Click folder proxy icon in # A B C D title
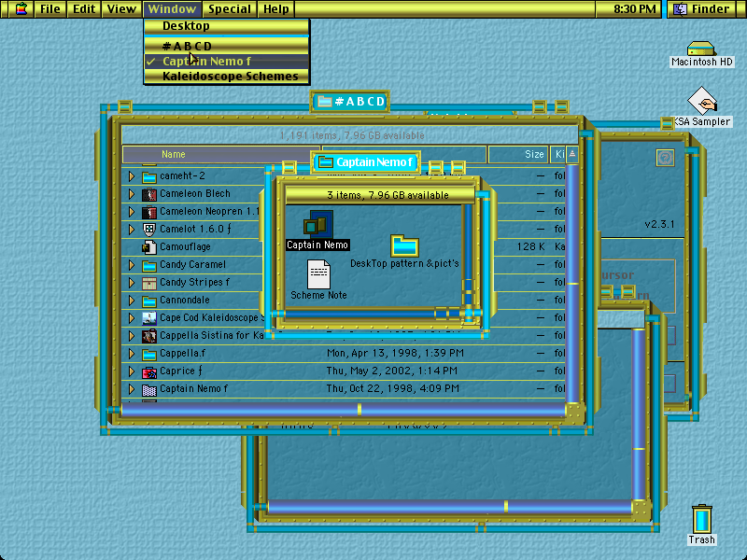Image resolution: width=747 pixels, height=560 pixels. click(x=324, y=102)
